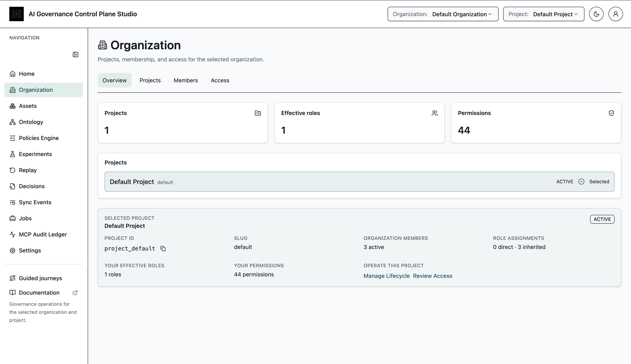Click the "0 direct · 3 inherited" value
Screen dimensions: 631x364
(519, 247)
